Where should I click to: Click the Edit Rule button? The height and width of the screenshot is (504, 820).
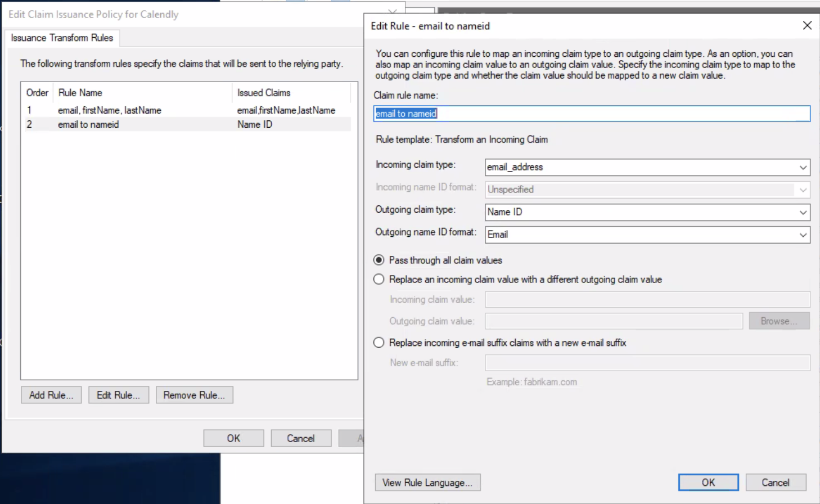point(118,395)
